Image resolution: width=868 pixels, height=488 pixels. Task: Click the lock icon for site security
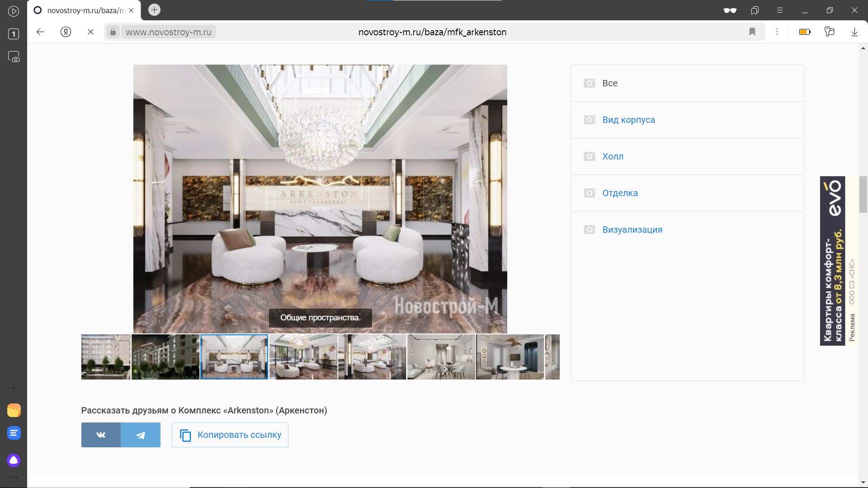click(x=113, y=32)
